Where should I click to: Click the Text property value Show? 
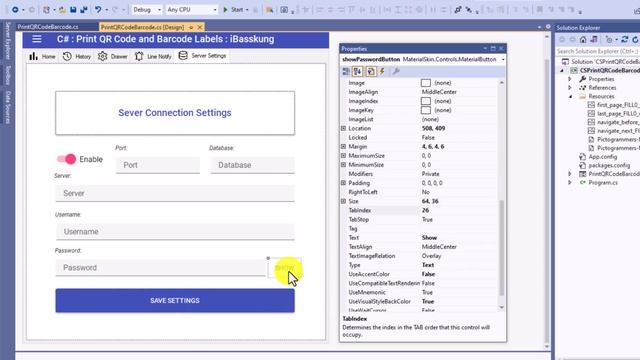(429, 238)
